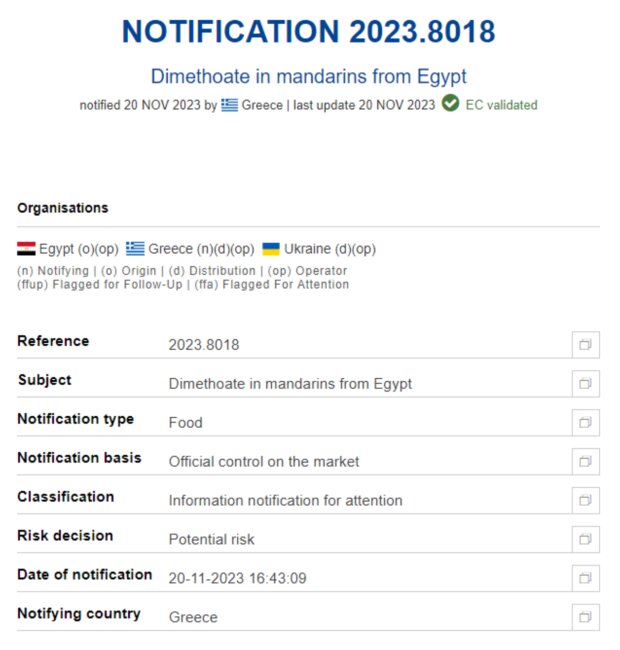620x650 pixels.
Task: Copy the Reference row value
Action: tap(586, 345)
